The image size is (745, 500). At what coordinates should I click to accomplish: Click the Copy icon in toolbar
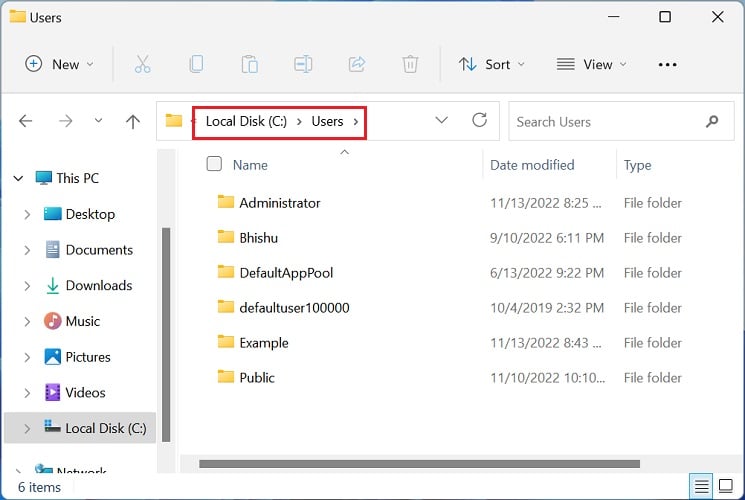(196, 64)
